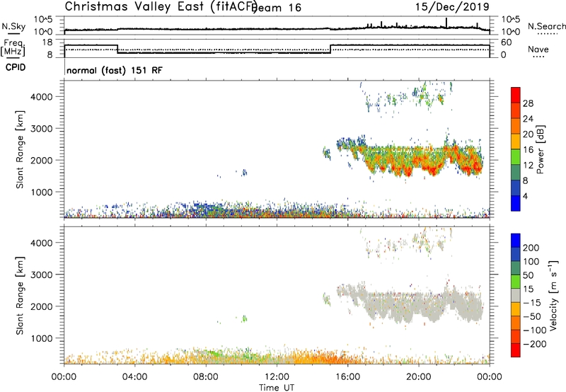Image resolution: width=566 pixels, height=392 pixels.
Task: Select the 'Freq. [MHz]' axis label
Action: point(13,47)
